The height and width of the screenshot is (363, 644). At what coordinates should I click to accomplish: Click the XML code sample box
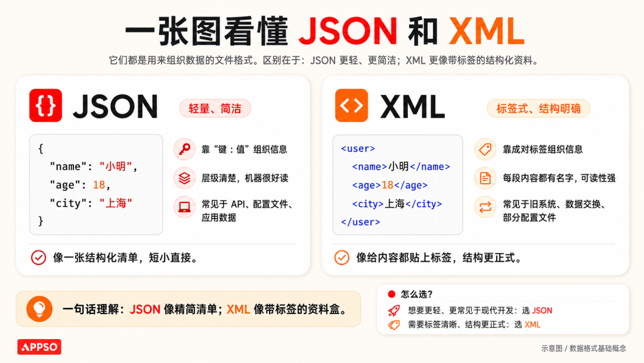398,184
